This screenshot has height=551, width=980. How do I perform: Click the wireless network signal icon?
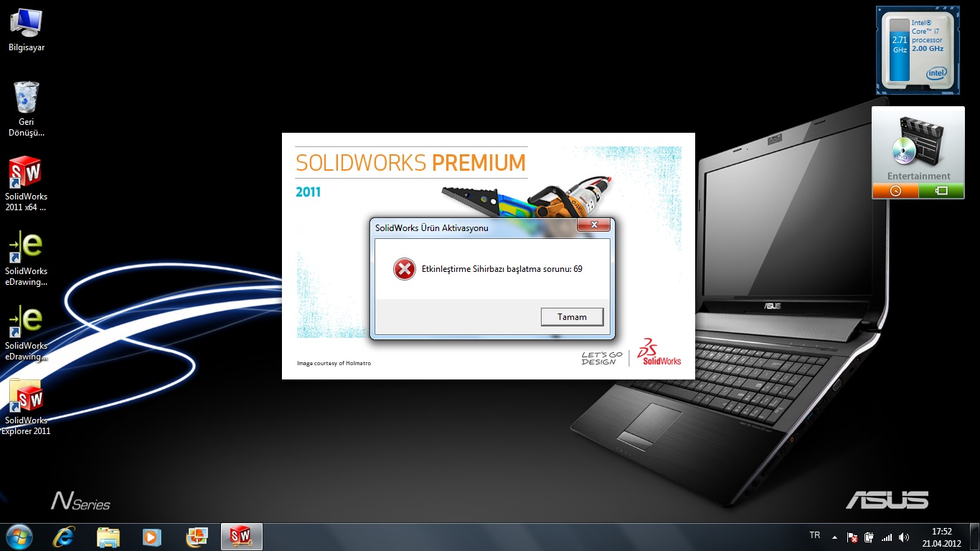(x=887, y=537)
